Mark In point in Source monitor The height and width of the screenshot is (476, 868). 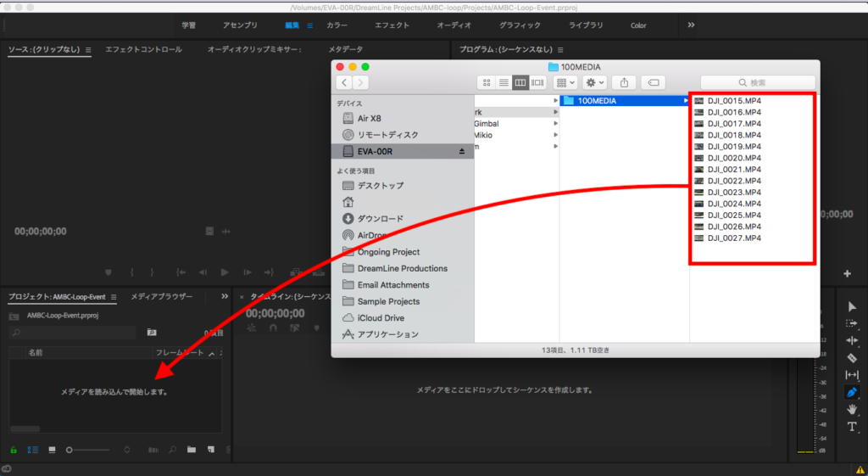coord(131,272)
